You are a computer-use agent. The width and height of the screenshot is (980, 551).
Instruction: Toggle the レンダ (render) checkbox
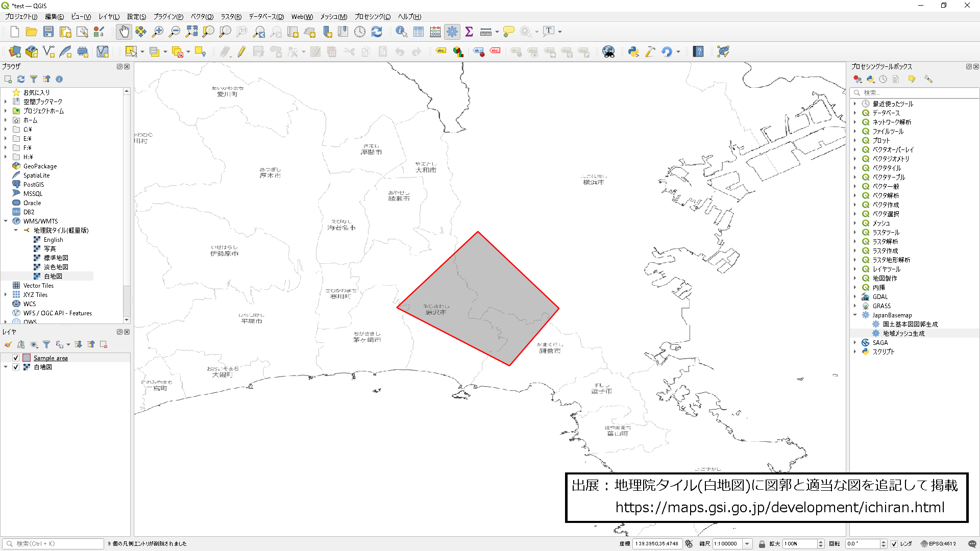coord(894,544)
